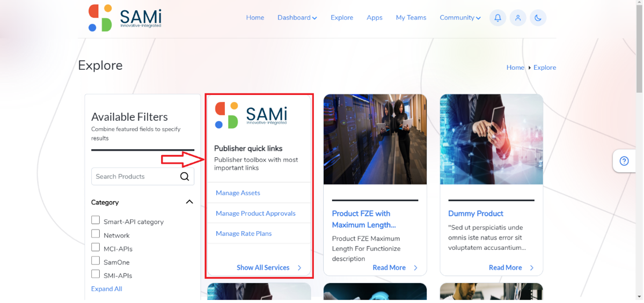Toggle dark mode moon icon
This screenshot has width=644, height=303.
coord(538,18)
